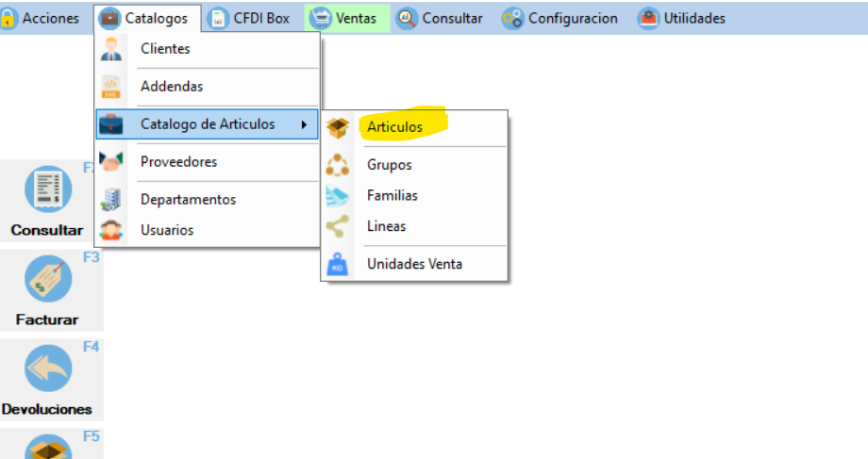The width and height of the screenshot is (868, 459).
Task: Click the open box icon under F5
Action: tap(48, 447)
